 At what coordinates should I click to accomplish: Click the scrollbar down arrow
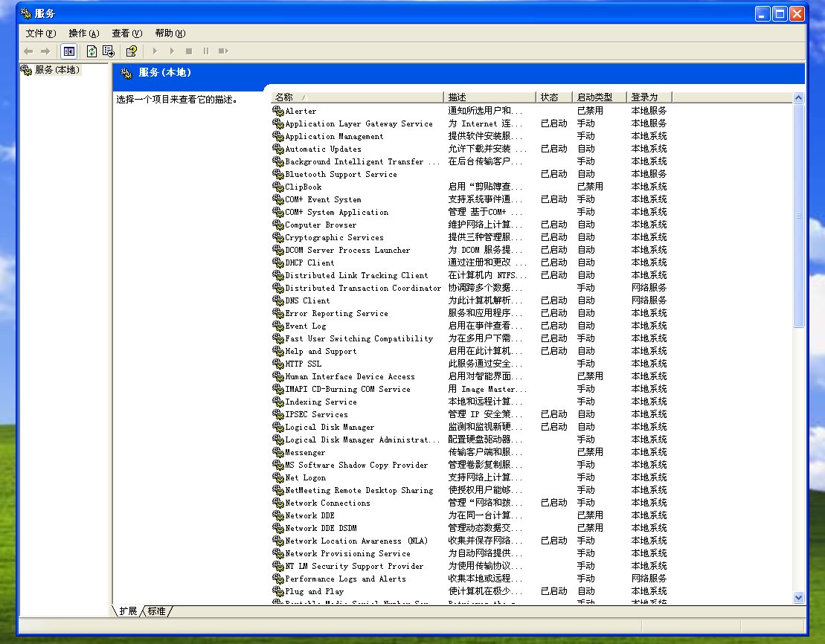click(798, 598)
